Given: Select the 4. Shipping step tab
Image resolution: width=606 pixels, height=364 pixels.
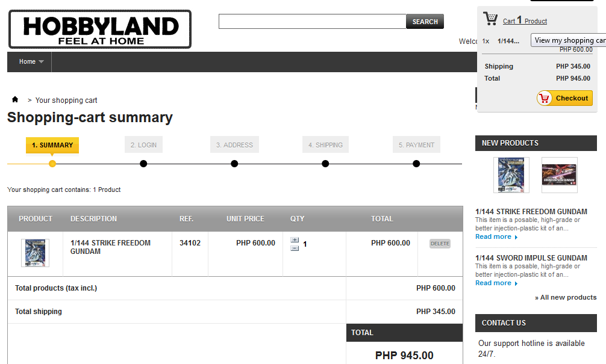Looking at the screenshot, I should click(325, 145).
